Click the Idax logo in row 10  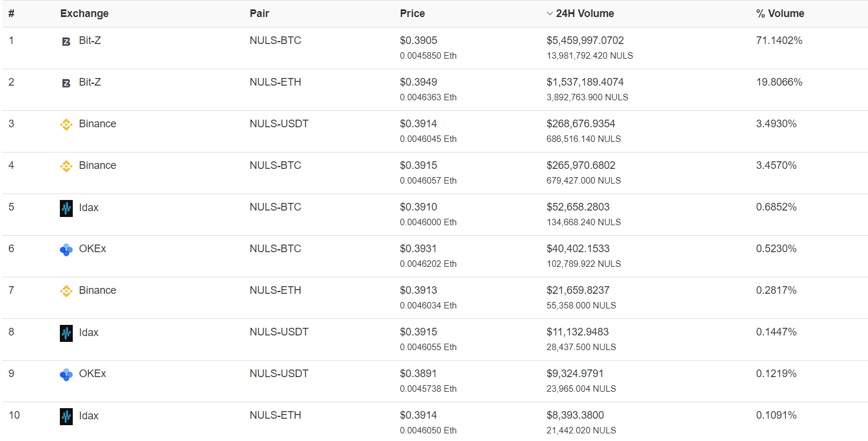click(x=66, y=416)
